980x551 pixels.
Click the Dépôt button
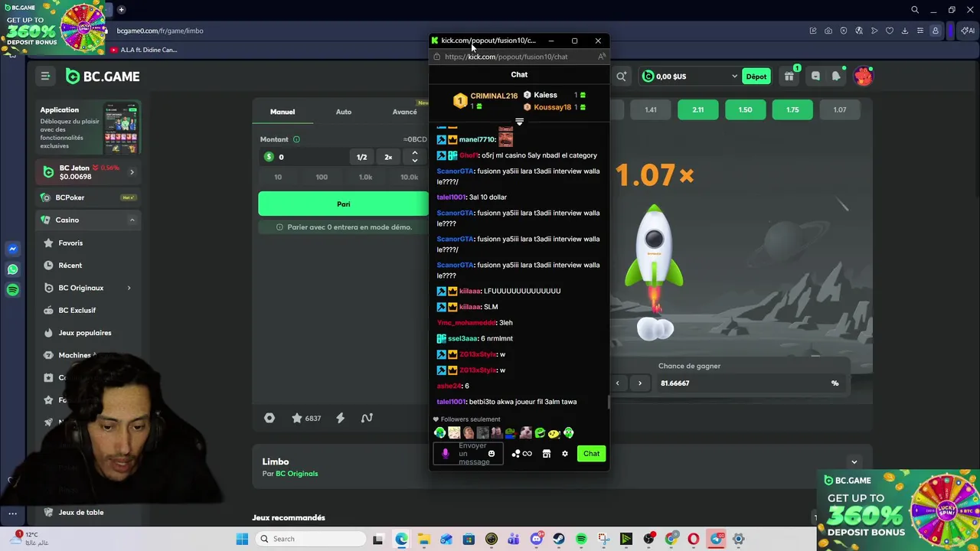[756, 77]
